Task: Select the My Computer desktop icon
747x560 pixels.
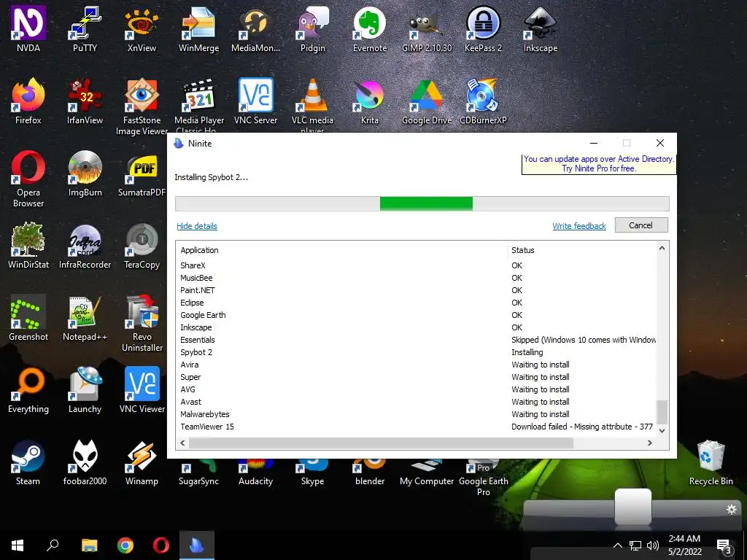Action: (426, 472)
